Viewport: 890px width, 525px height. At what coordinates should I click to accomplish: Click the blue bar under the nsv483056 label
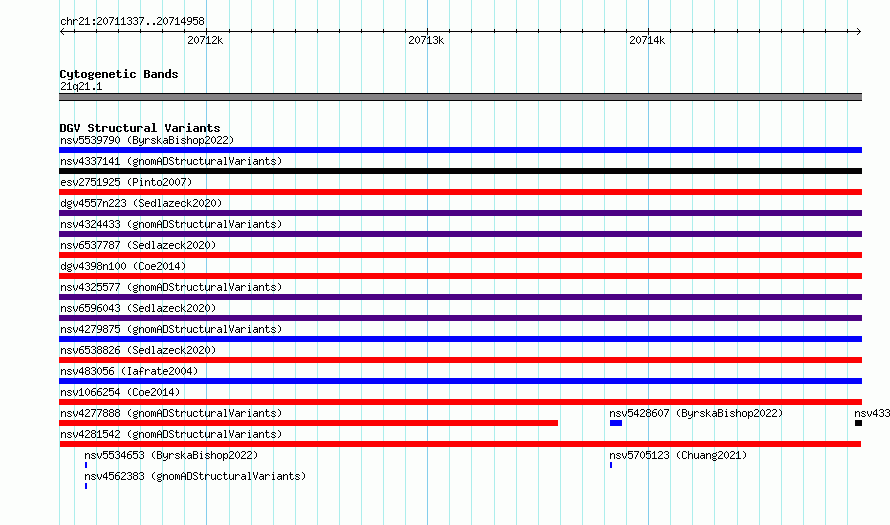click(x=460, y=381)
